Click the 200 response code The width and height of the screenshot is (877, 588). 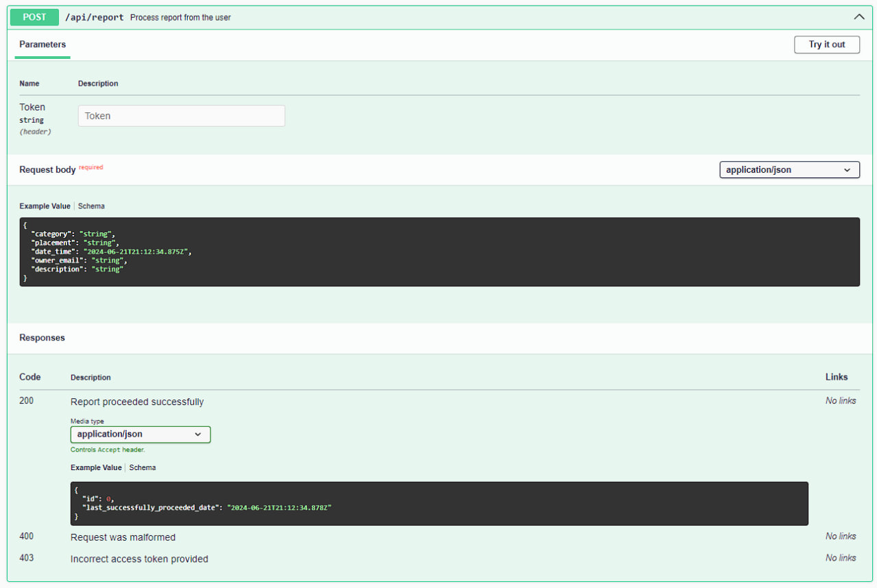pos(26,401)
